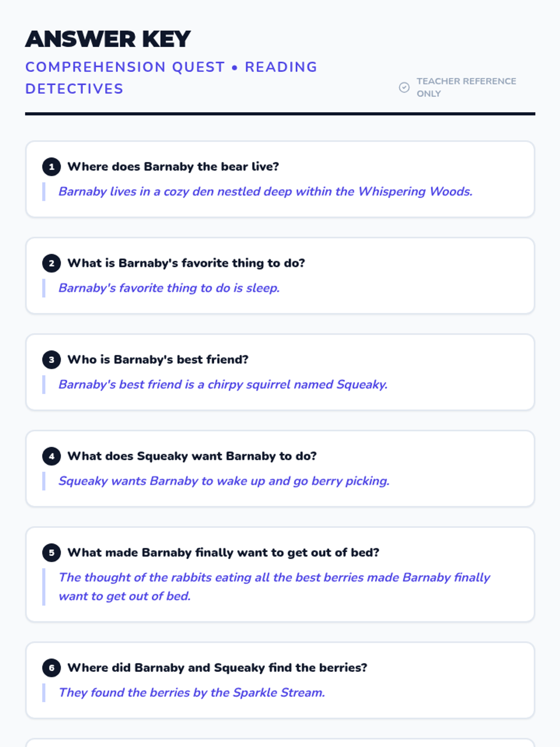Click question 'What does Squeaky want Barnaby to do?'
The height and width of the screenshot is (747, 560).
(x=192, y=456)
